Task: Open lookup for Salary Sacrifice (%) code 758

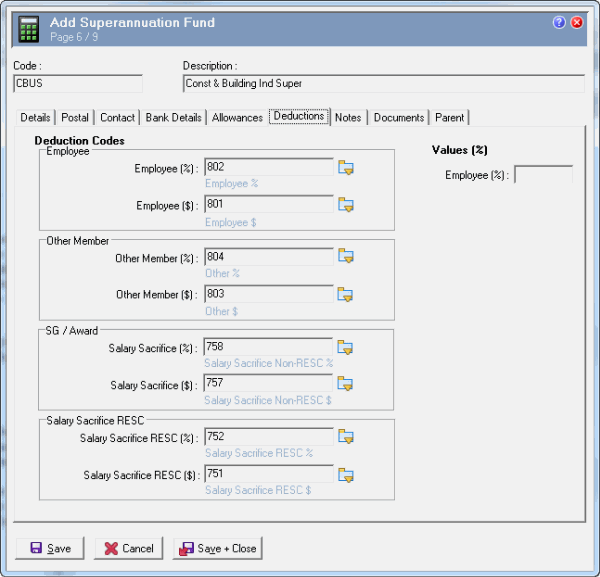Action: 346,347
